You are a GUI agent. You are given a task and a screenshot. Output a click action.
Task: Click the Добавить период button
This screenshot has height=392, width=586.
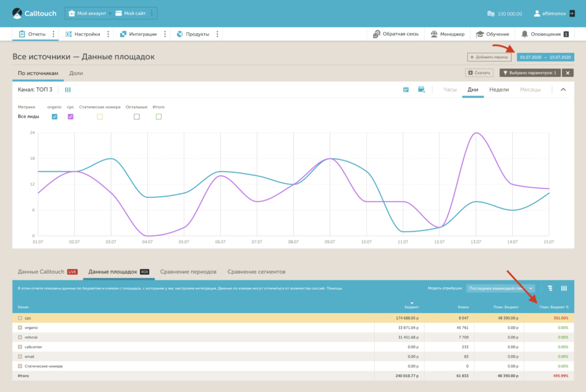click(x=489, y=57)
